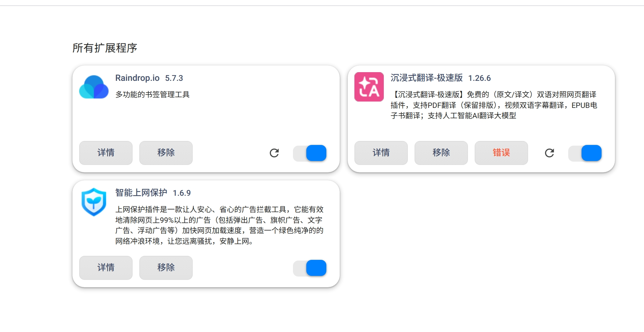Screen dimensions: 644x332
Task: Click the 智能上网保护 title
Action: pyautogui.click(x=141, y=193)
